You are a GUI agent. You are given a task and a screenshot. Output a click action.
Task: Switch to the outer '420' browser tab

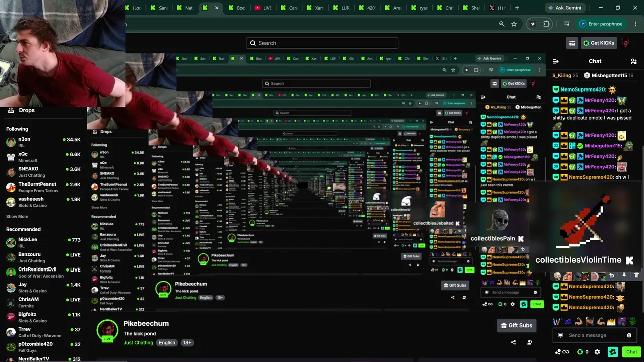pyautogui.click(x=367, y=8)
